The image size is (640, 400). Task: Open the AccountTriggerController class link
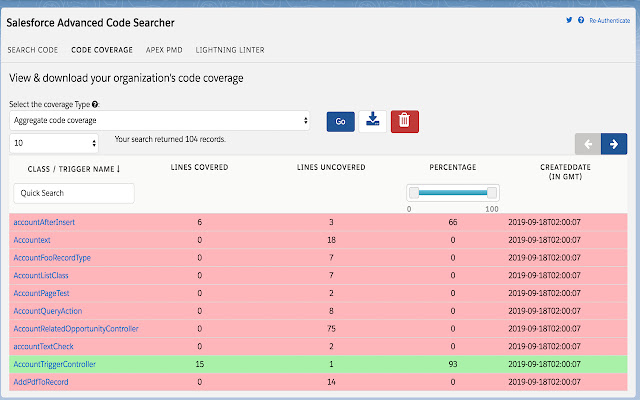pos(55,365)
